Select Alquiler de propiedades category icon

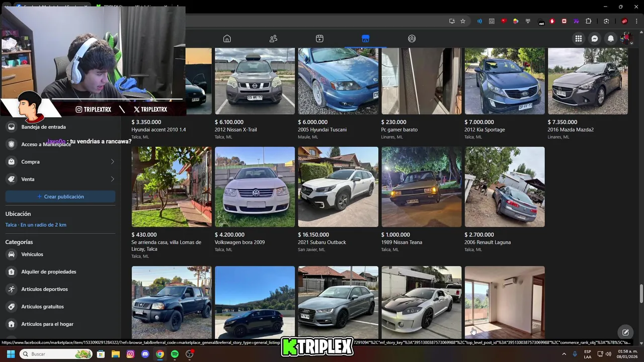point(11,272)
